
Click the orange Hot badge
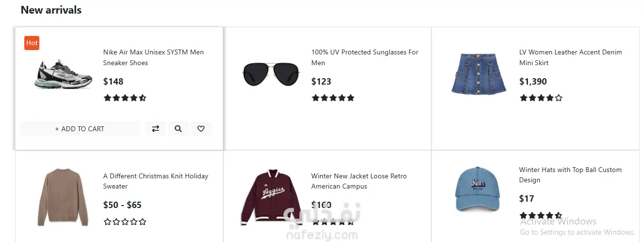(x=32, y=43)
